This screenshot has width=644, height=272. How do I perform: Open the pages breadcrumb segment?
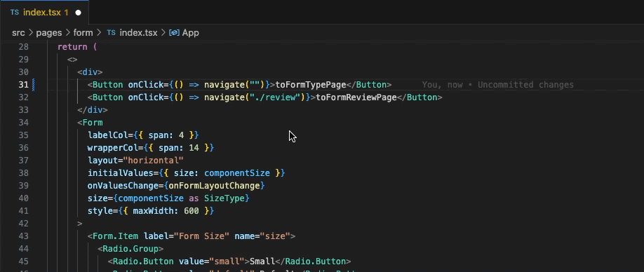tap(49, 33)
